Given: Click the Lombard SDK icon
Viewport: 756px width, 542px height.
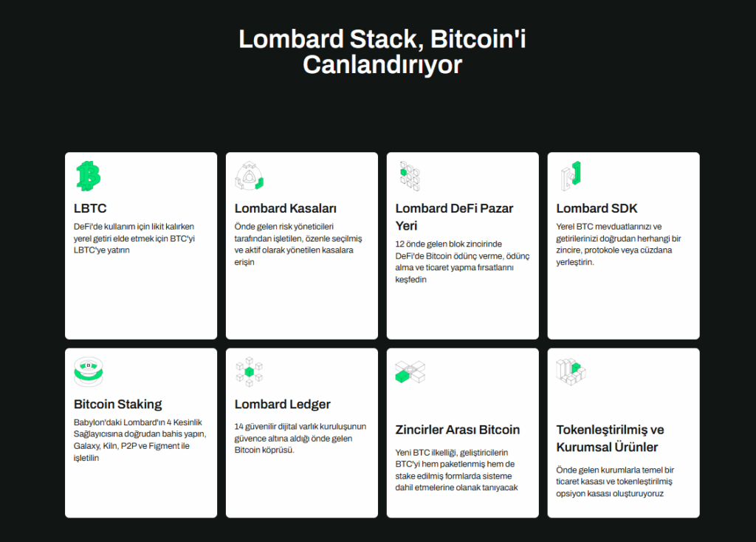Looking at the screenshot, I should click(x=569, y=176).
